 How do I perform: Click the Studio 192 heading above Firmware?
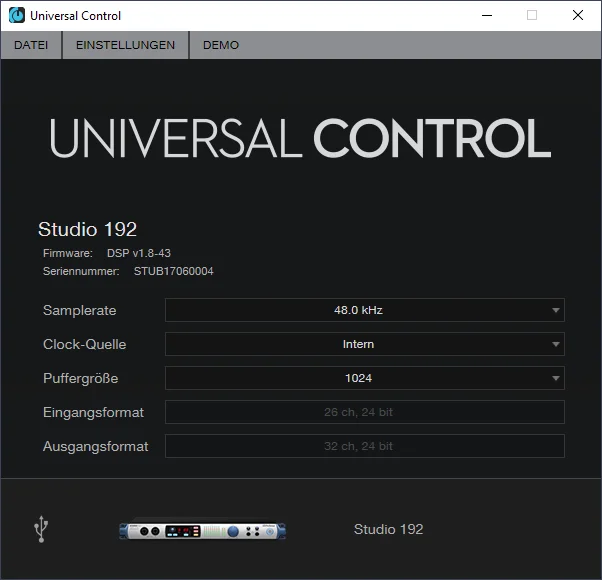(x=87, y=229)
